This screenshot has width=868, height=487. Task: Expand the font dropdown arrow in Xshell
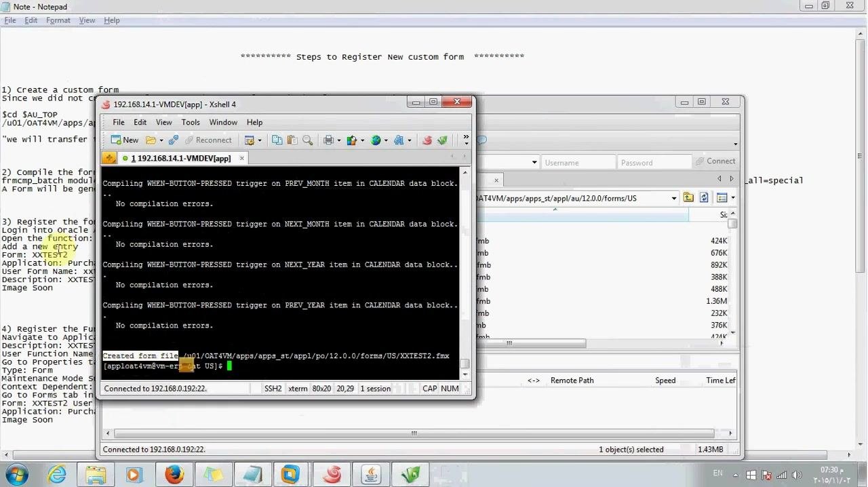409,140
